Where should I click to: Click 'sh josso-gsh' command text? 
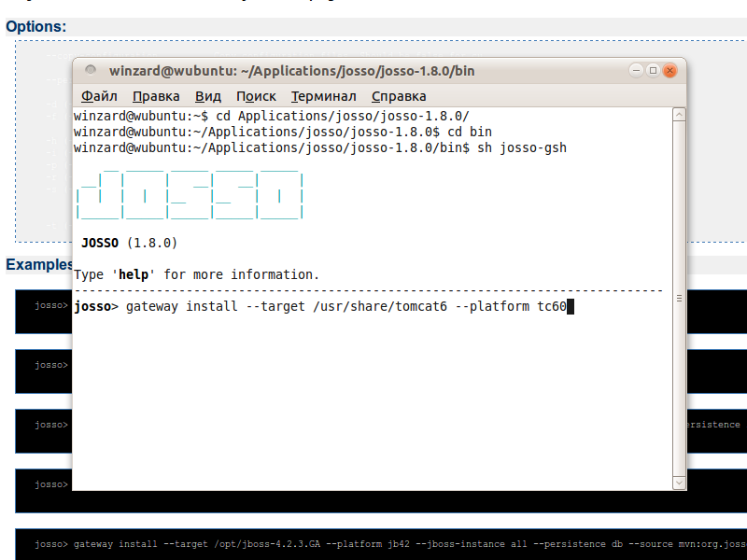522,147
